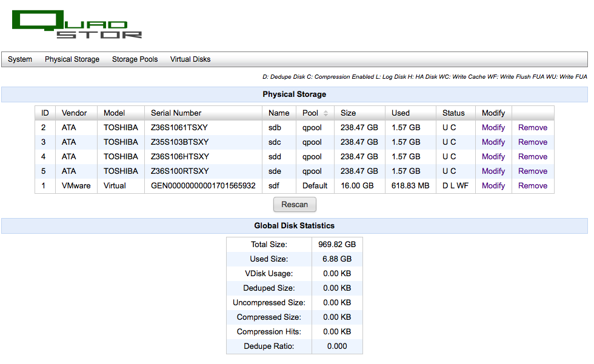Click the Uncompressed Size label

269,303
